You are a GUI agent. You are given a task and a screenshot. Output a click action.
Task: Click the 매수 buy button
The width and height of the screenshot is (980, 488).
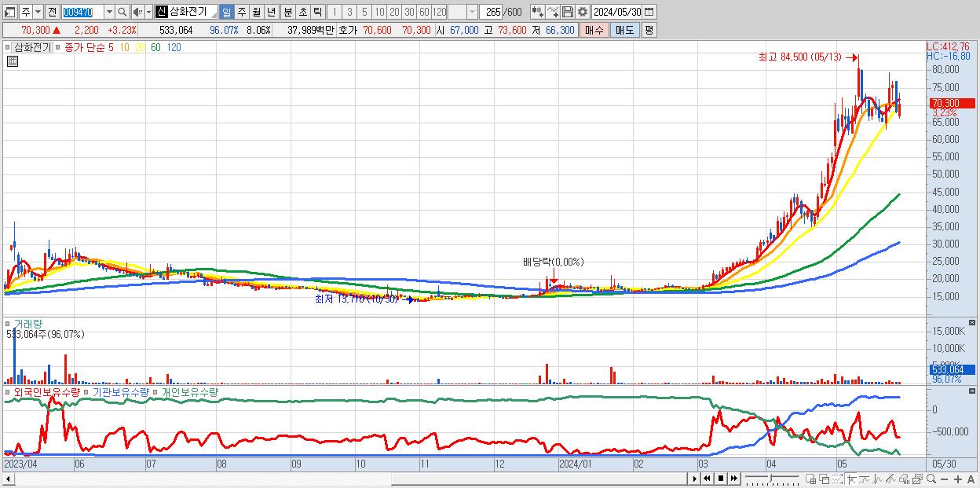tap(594, 30)
